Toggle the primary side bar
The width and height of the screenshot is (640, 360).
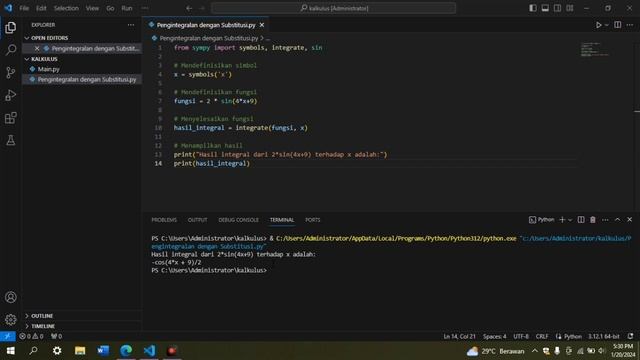533,8
